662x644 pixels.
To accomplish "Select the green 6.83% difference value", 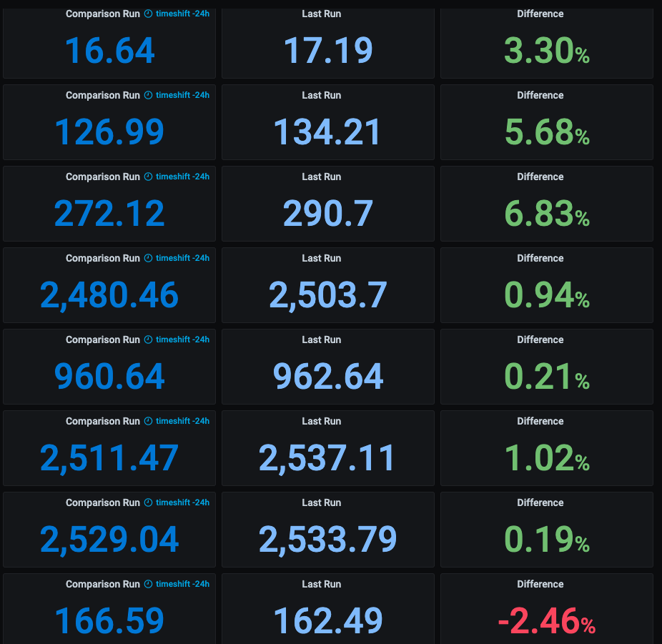I will click(547, 214).
